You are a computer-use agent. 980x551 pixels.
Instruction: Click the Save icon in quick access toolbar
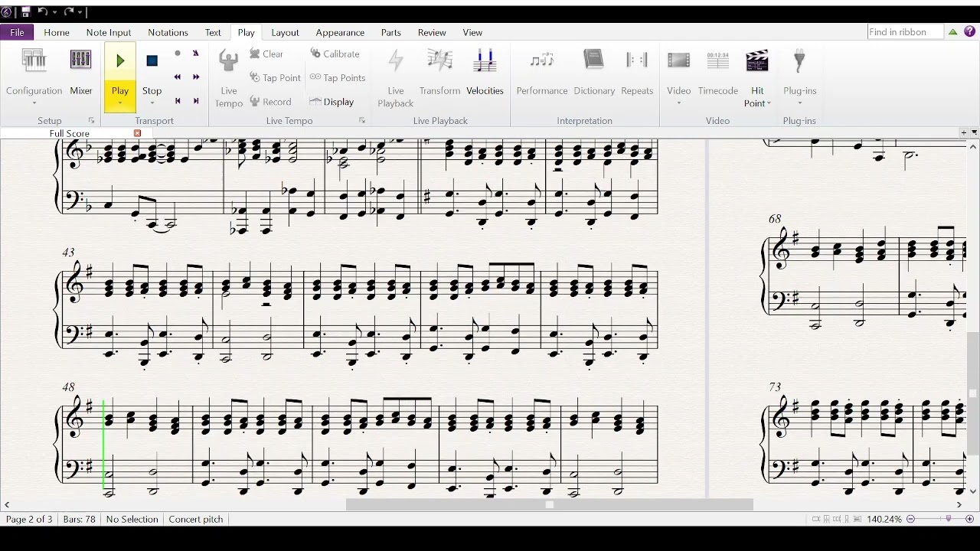(x=25, y=12)
